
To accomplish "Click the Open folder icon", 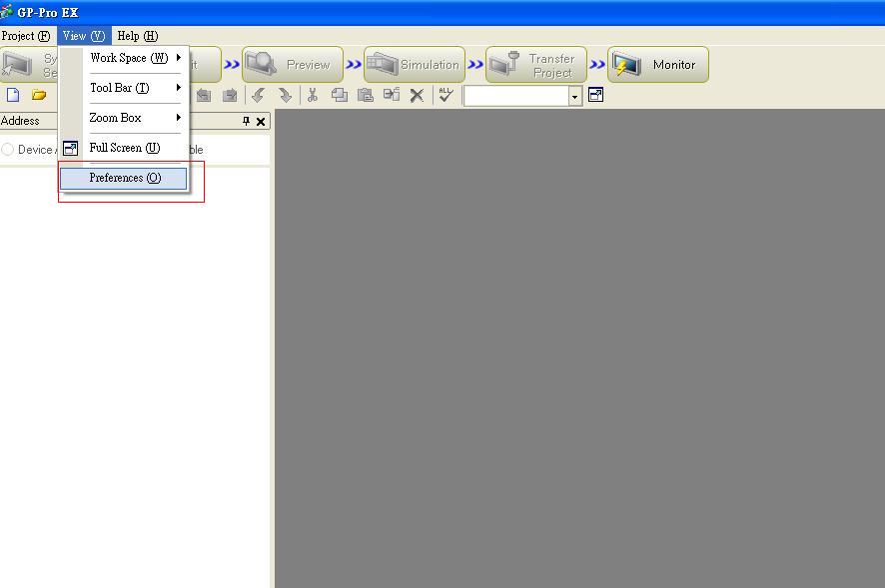I will 39,96.
